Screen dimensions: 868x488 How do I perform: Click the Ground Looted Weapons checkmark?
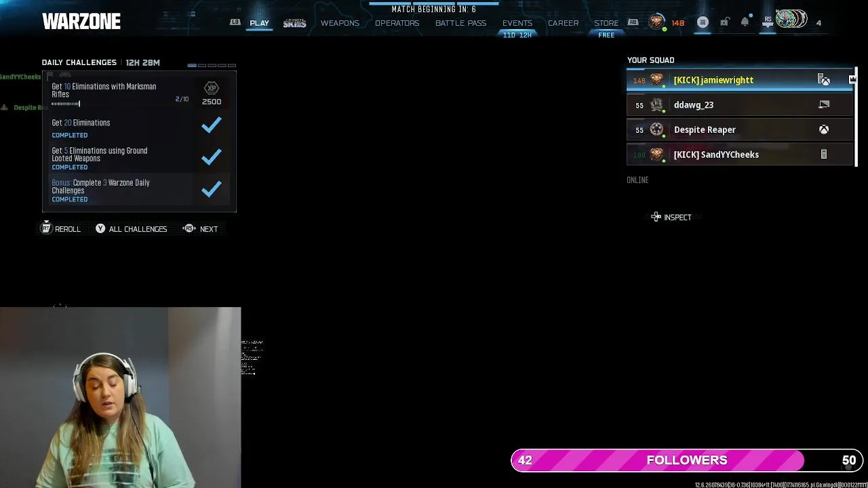tap(212, 157)
